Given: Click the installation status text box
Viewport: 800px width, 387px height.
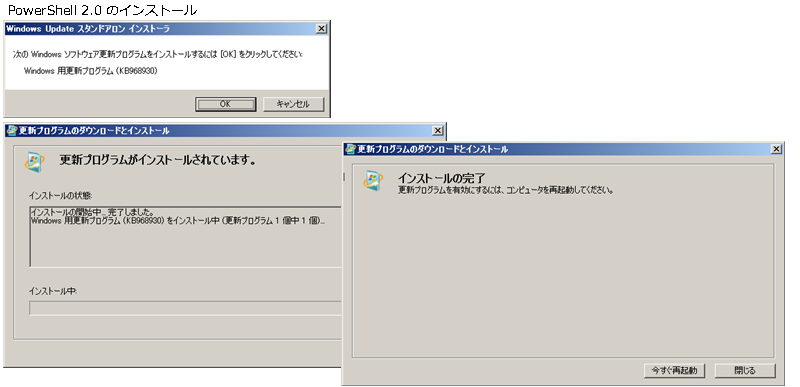Looking at the screenshot, I should [x=186, y=237].
